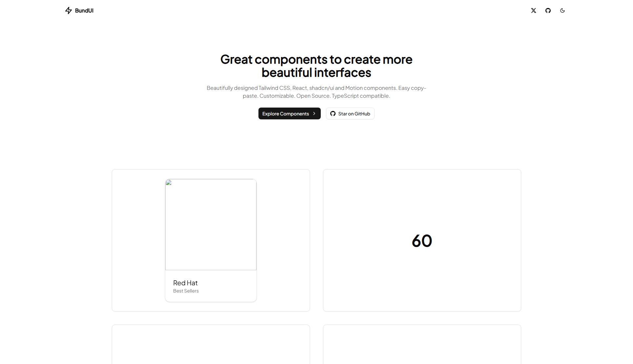Click the main headline about great components

(x=316, y=66)
